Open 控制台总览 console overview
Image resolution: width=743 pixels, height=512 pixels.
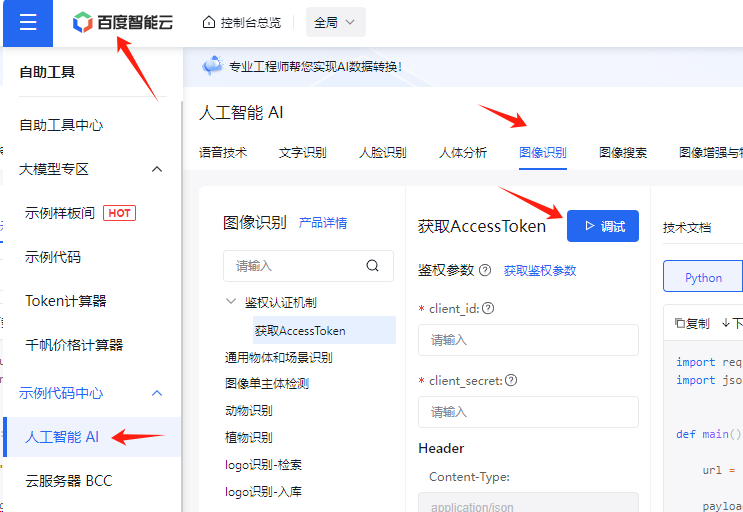tap(250, 22)
